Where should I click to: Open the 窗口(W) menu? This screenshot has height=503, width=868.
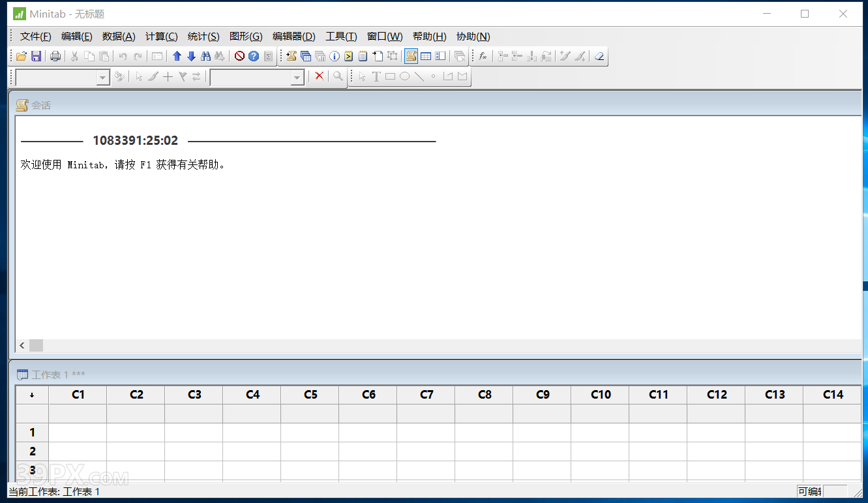point(385,37)
